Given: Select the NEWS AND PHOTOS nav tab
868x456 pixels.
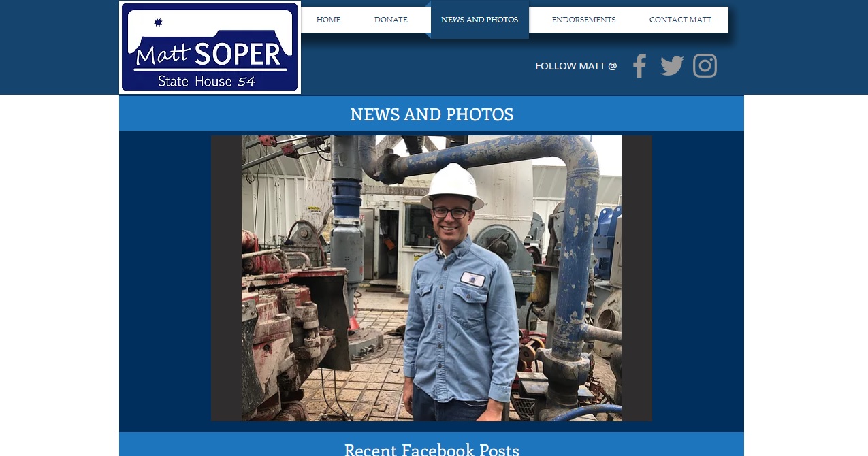Looking at the screenshot, I should (479, 20).
